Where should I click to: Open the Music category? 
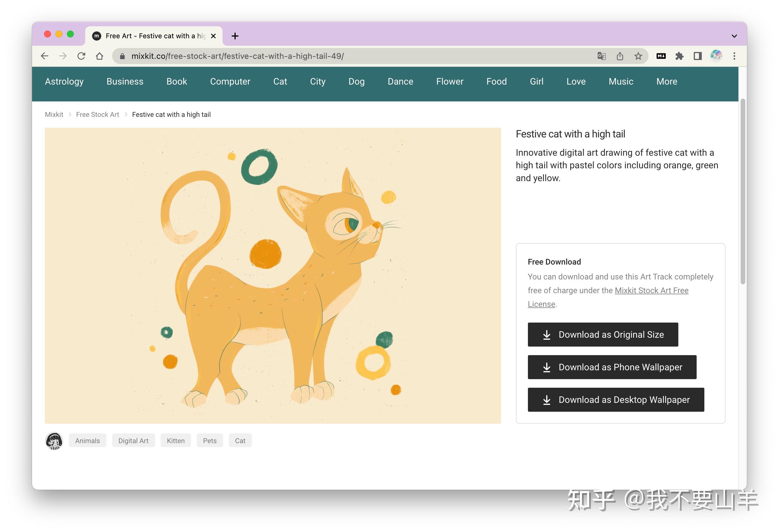[621, 81]
